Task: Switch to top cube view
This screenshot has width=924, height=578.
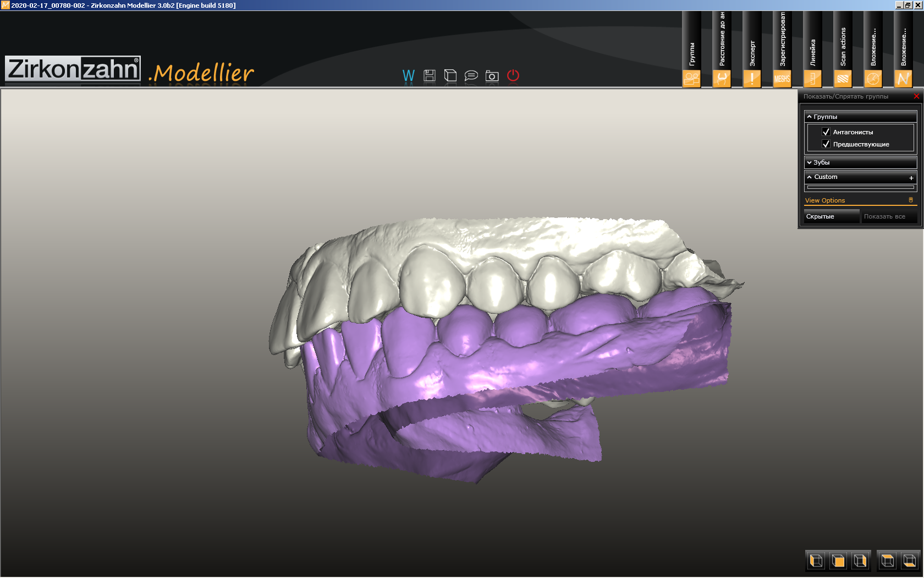Action: pyautogui.click(x=887, y=561)
